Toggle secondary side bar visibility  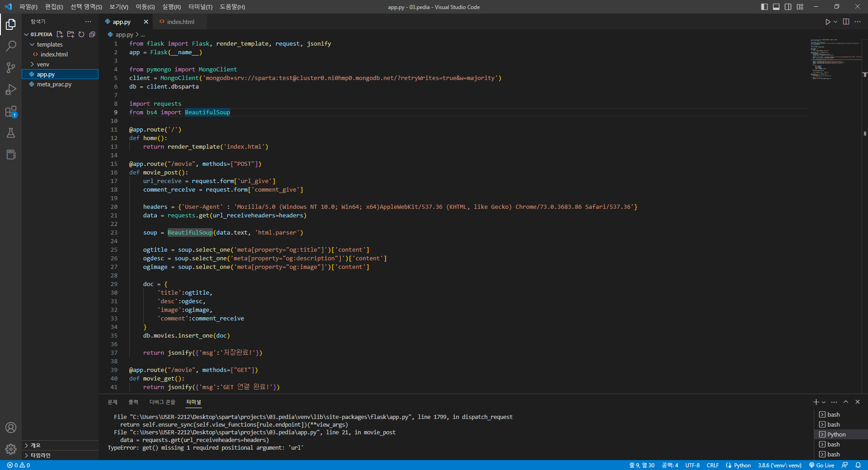[x=788, y=7]
